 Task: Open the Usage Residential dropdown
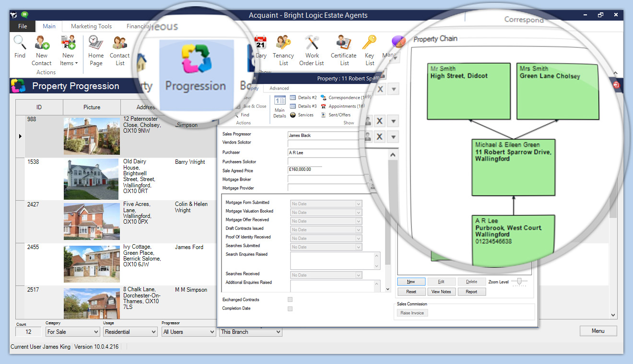click(130, 331)
